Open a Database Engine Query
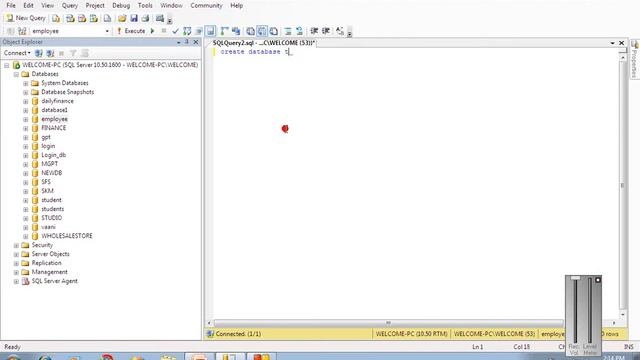The height and width of the screenshot is (360, 640). click(56, 18)
